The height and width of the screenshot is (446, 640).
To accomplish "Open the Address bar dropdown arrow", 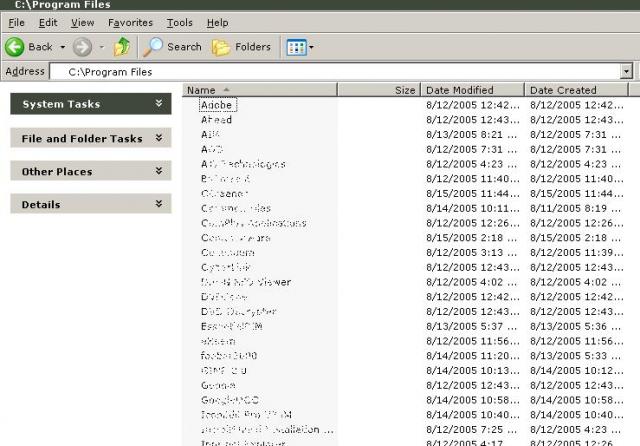I will tap(626, 71).
